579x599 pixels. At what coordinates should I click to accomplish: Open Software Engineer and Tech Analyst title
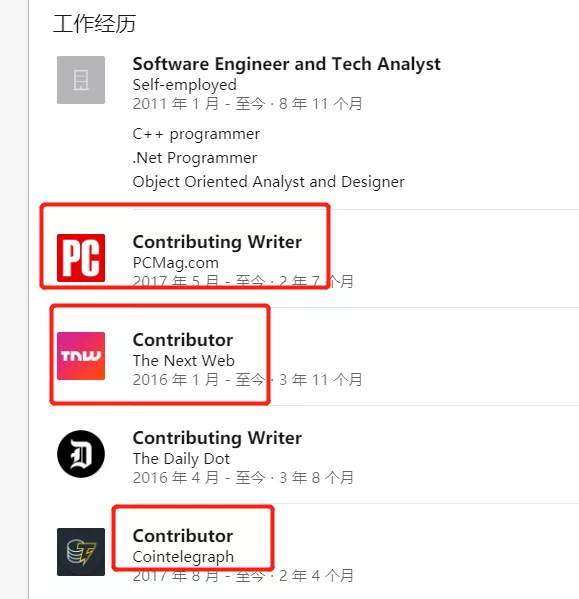pos(286,64)
